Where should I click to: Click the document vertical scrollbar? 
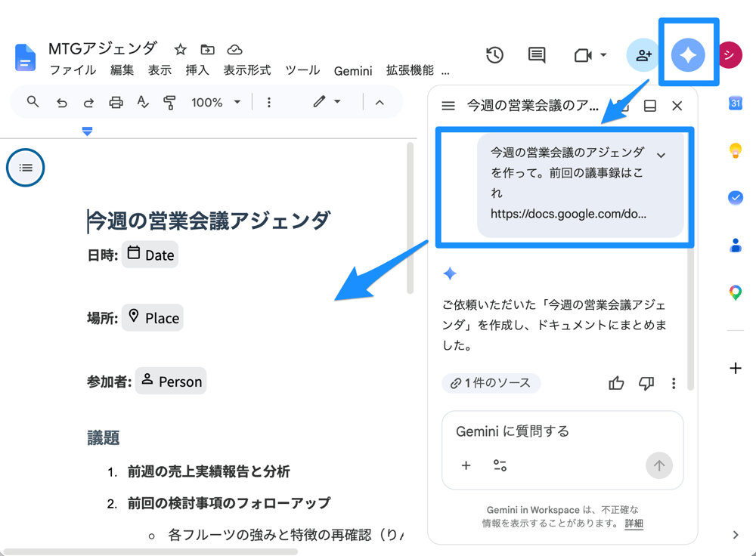pos(411,218)
